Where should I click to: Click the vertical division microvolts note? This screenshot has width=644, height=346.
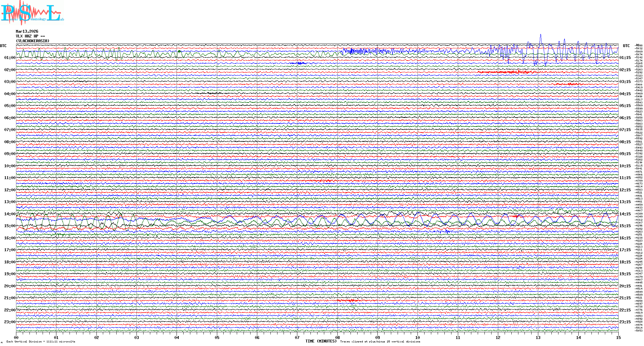[x=41, y=342]
